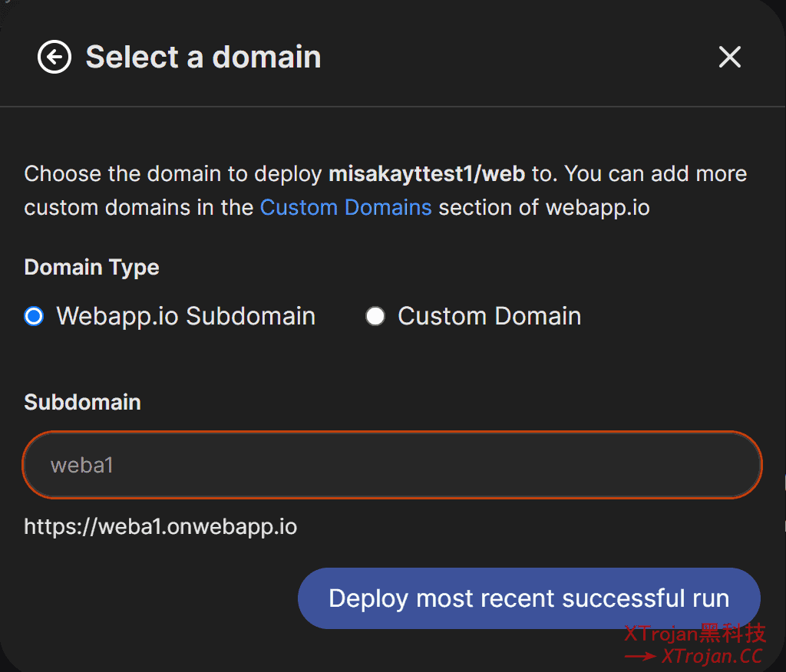The image size is (786, 672).
Task: Click the Domain Type label
Action: pos(92,267)
